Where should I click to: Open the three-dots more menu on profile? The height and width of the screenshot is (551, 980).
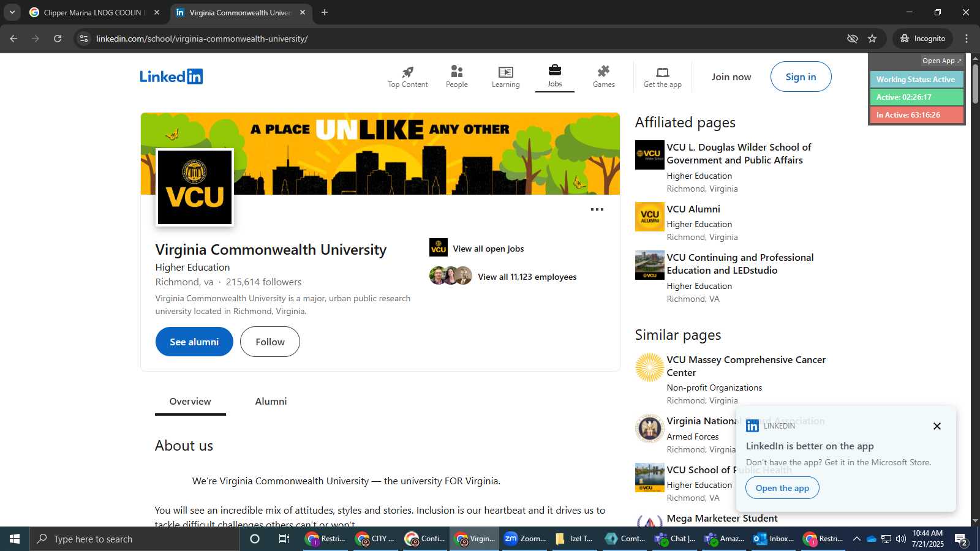(597, 209)
